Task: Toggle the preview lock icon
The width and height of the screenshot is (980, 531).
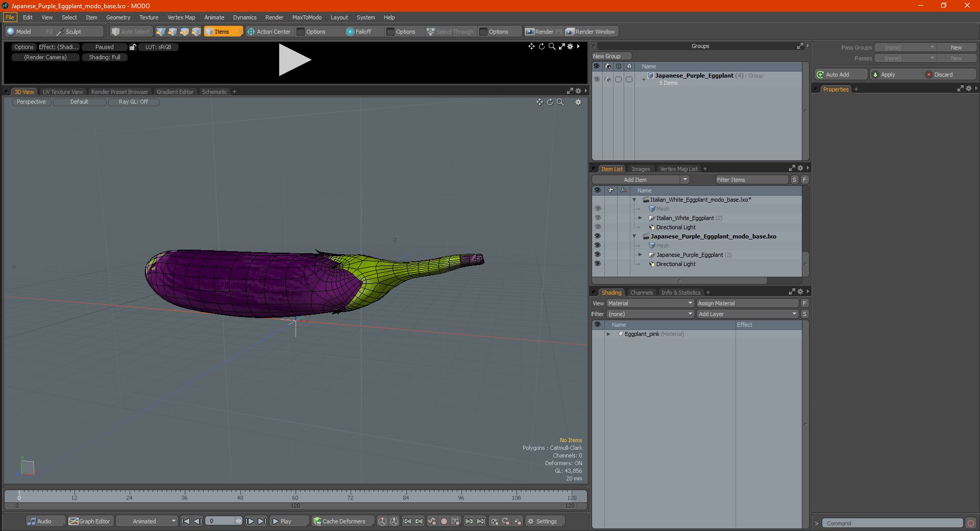Action: coord(133,47)
